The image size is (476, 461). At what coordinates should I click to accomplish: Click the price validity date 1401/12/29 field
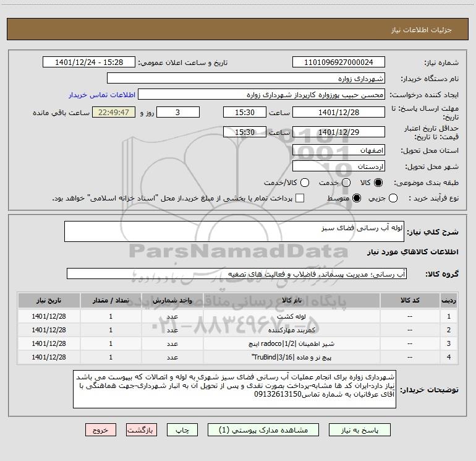click(x=339, y=132)
